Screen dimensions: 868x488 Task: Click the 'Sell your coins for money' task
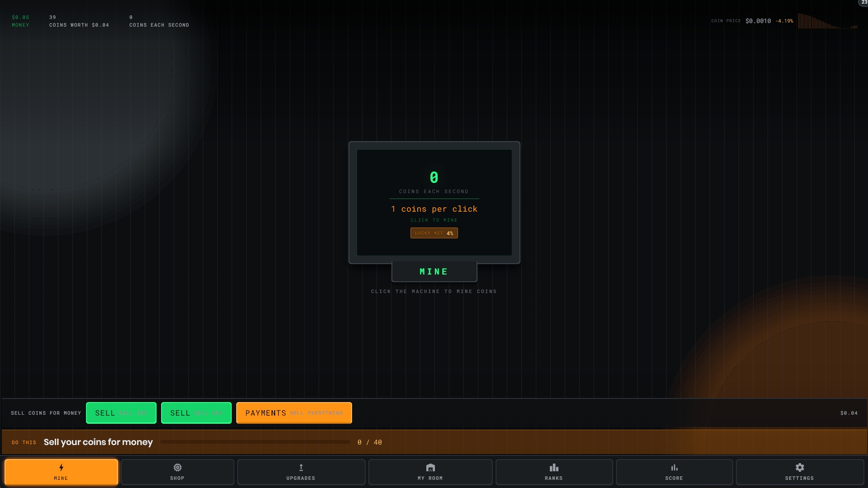point(98,442)
